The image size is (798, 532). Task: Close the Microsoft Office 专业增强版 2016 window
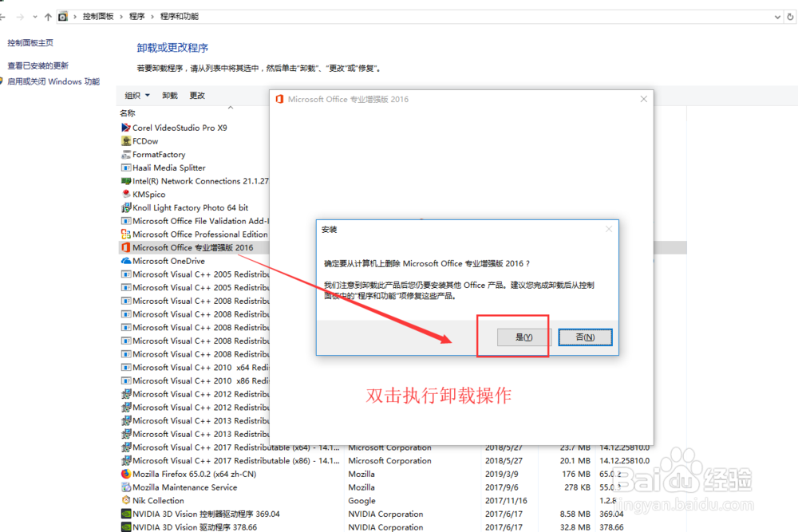[x=644, y=99]
